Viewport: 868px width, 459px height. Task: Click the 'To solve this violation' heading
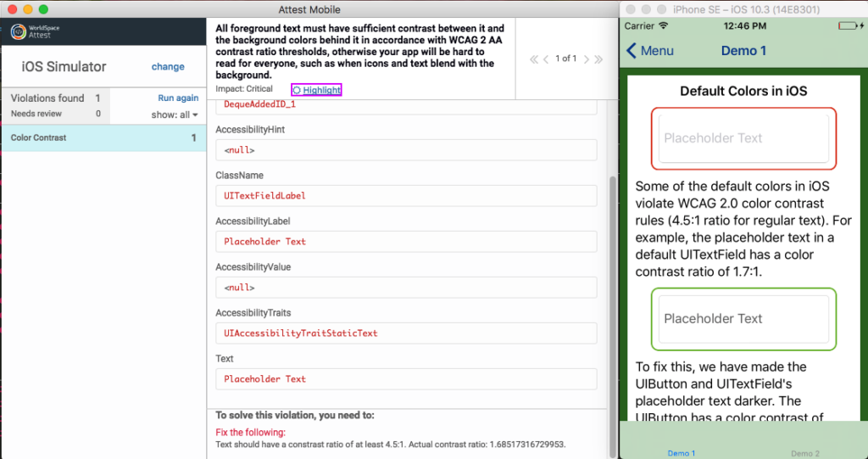pyautogui.click(x=295, y=415)
